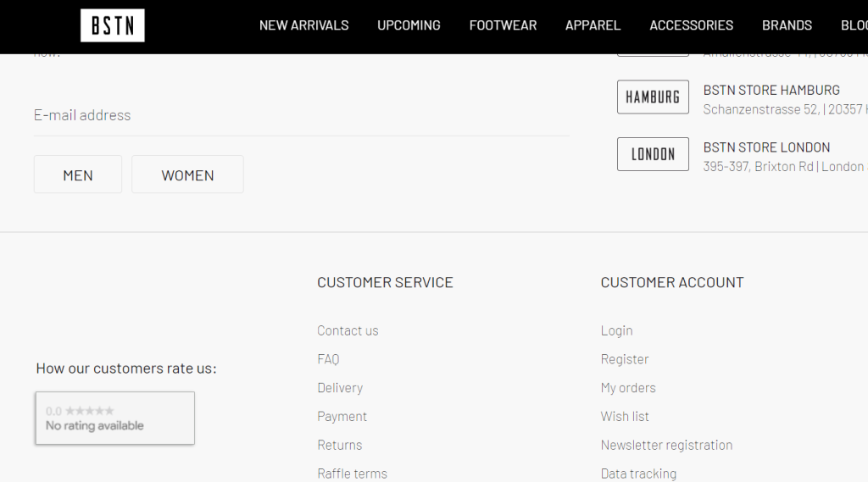Click the E-mail address field

(301, 115)
